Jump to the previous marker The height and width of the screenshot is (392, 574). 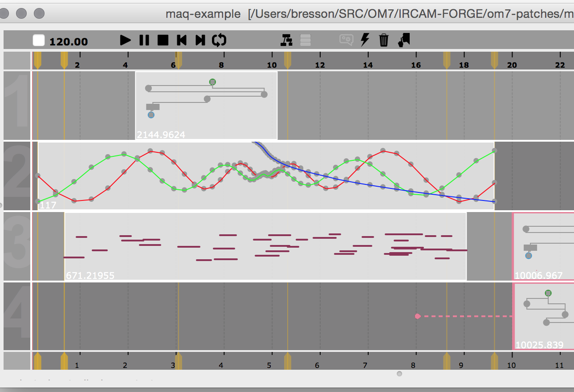181,41
